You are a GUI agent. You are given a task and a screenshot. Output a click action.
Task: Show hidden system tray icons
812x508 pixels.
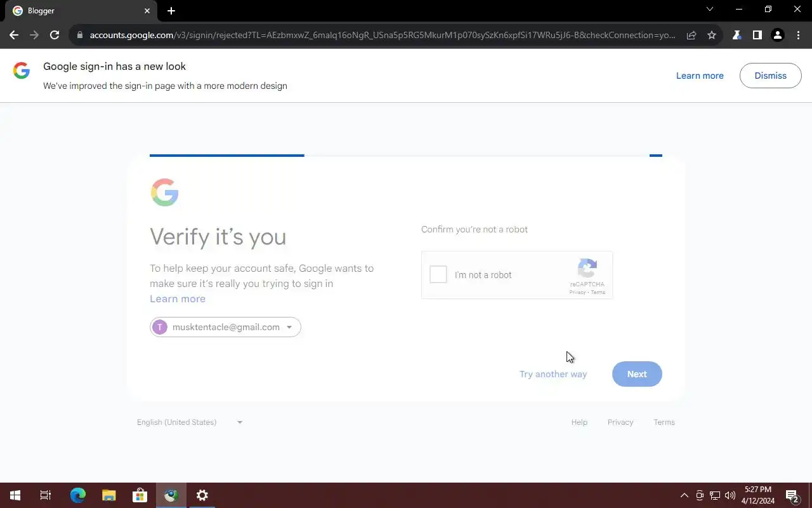(x=684, y=495)
